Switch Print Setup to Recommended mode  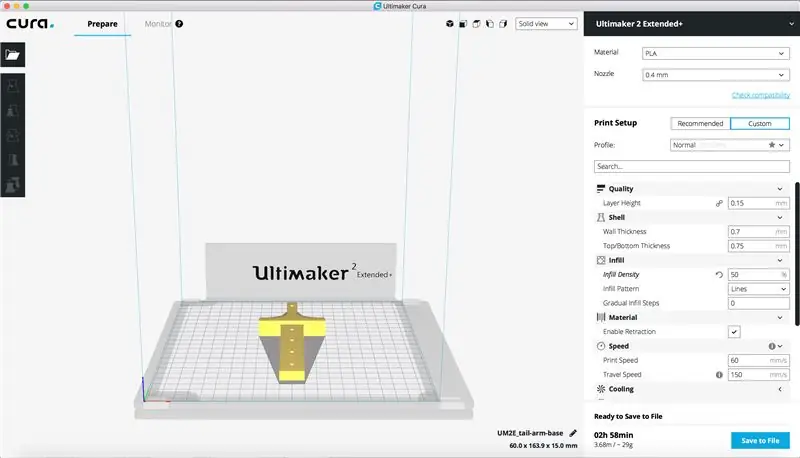pyautogui.click(x=700, y=123)
